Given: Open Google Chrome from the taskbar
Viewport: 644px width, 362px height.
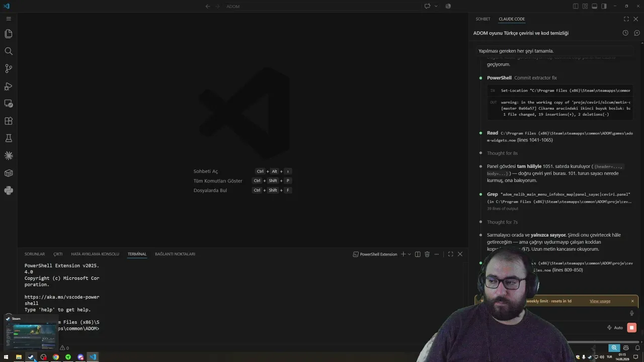Looking at the screenshot, I should tap(56, 357).
